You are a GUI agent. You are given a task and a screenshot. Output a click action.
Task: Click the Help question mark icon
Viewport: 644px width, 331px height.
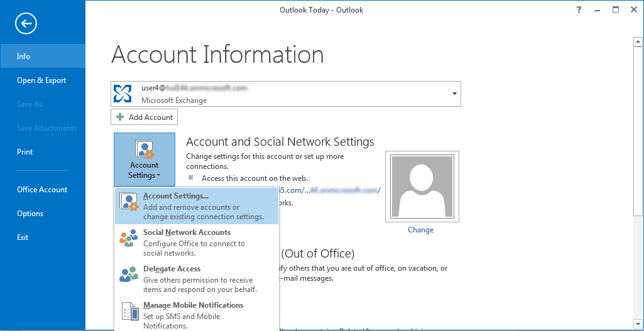579,10
